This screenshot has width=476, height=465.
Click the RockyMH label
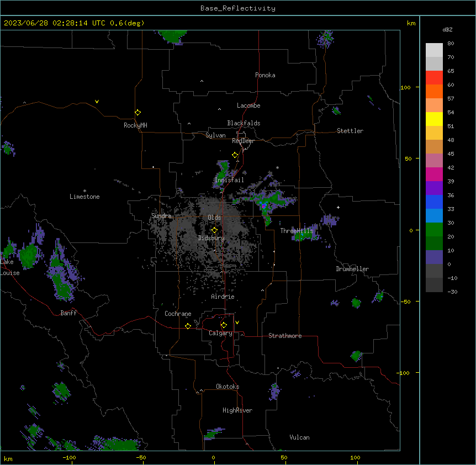point(135,125)
